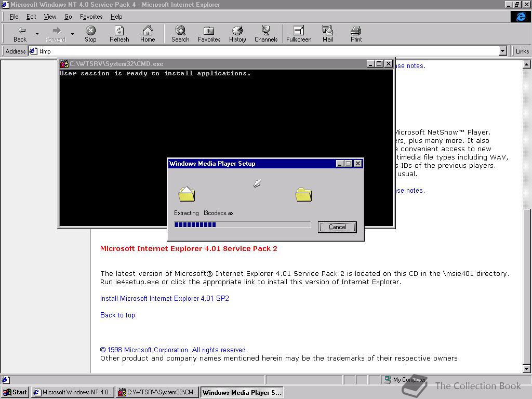Click the IE page icon in status bar
The height and width of the screenshot is (399, 532).
(x=6, y=380)
